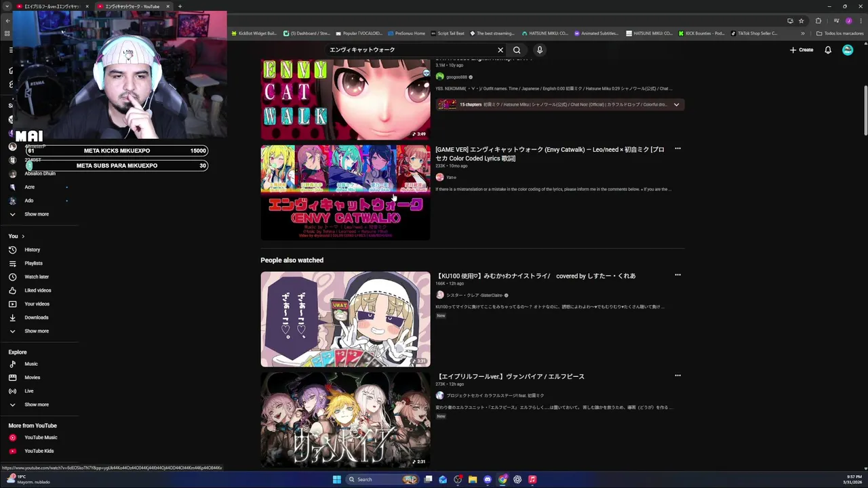
Task: Click the YouTube search input field
Action: click(411, 50)
